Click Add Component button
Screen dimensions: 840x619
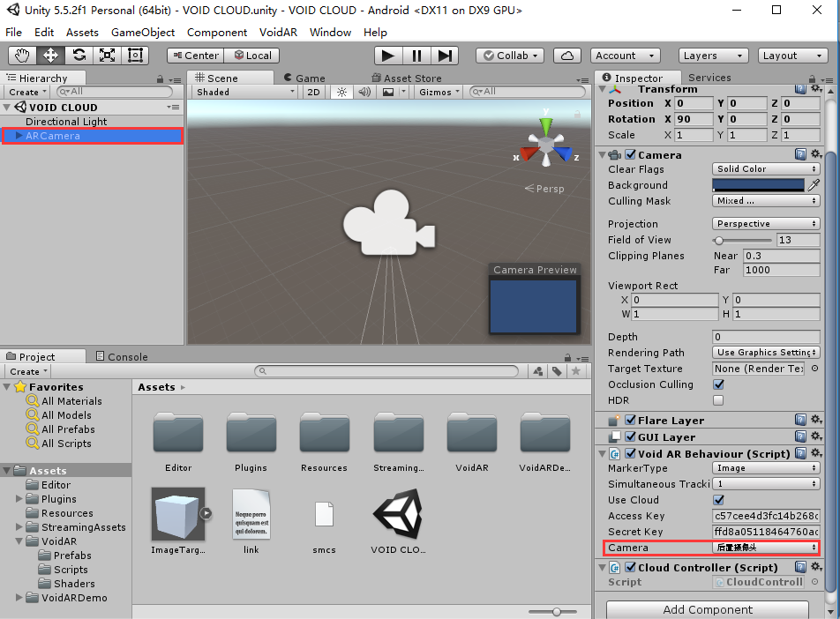click(x=708, y=609)
